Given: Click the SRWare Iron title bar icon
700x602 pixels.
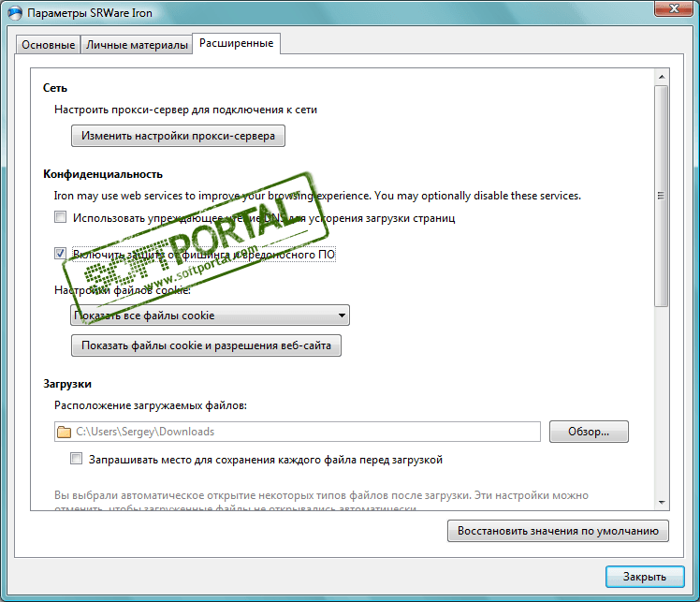Looking at the screenshot, I should pos(15,13).
